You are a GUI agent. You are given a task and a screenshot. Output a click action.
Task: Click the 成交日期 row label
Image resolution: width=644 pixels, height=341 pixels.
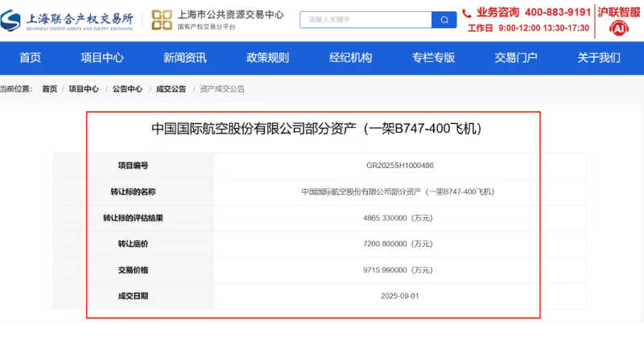[133, 296]
